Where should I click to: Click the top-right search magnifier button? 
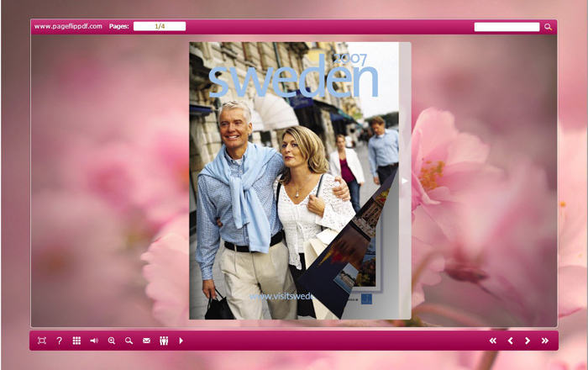coord(548,27)
